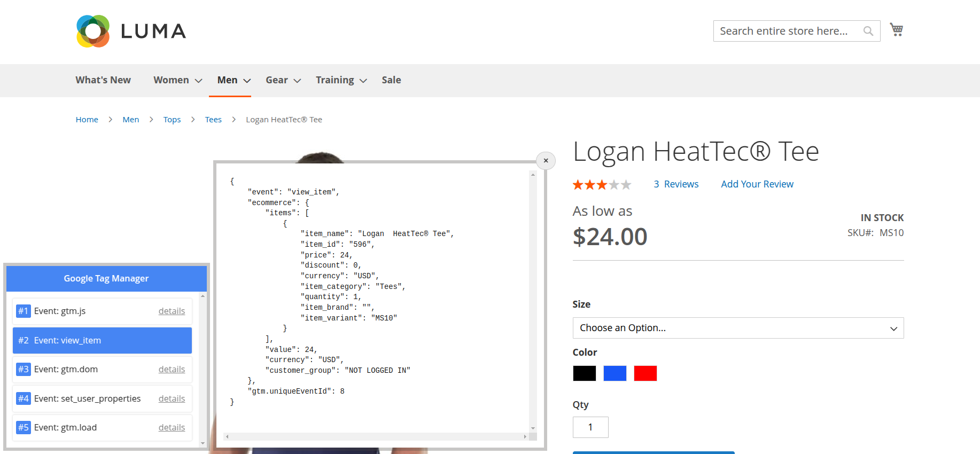Click GTM panel scrollbar down arrow
Viewport: 980px width, 454px height.
coord(203,443)
